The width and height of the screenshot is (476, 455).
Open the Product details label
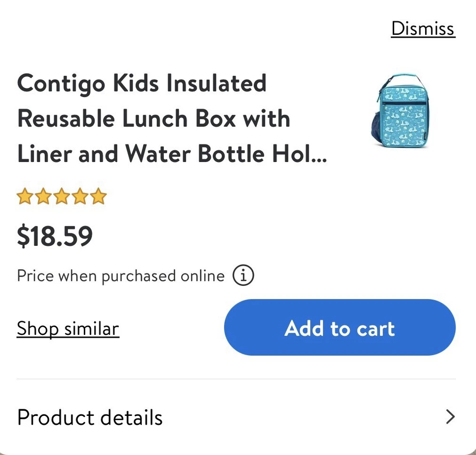click(90, 417)
